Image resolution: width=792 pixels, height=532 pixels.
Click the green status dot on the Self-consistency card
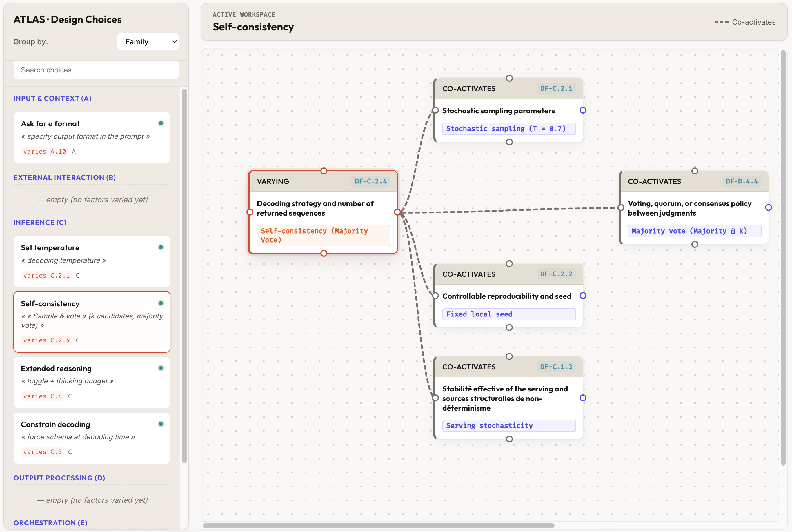(161, 303)
